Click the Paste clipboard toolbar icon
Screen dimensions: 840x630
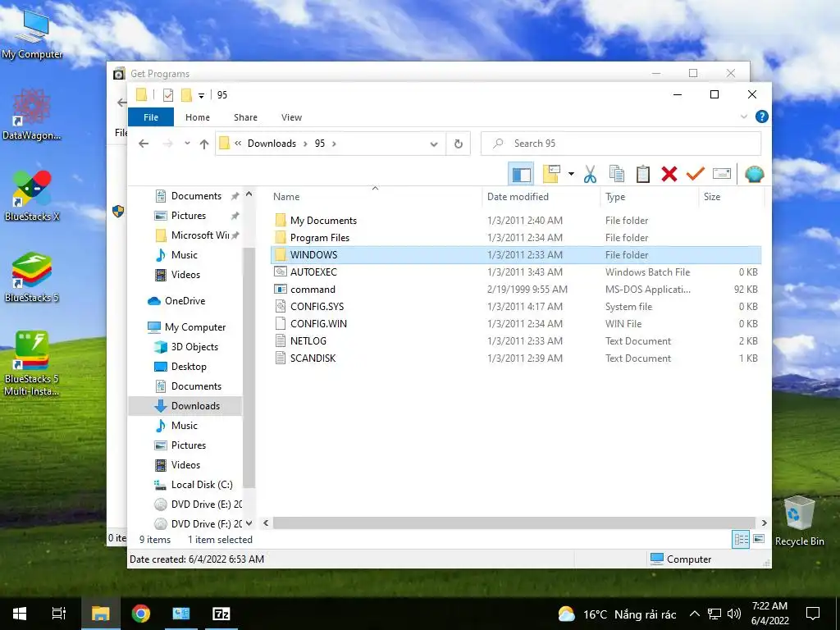643,174
